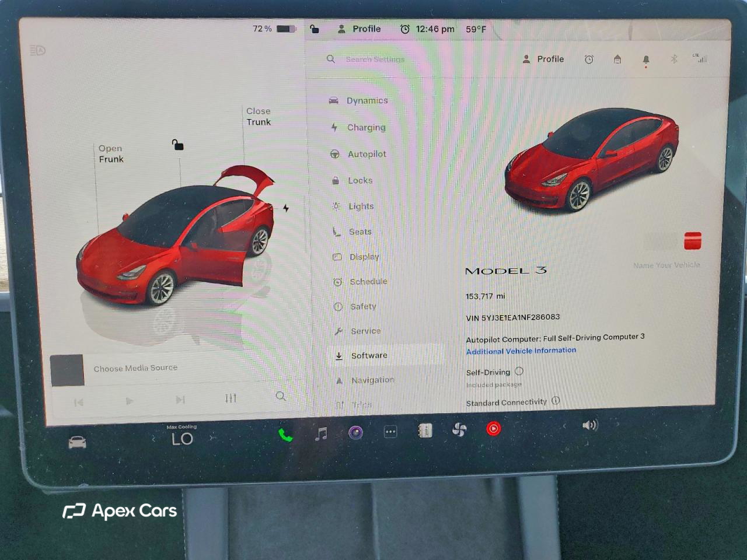Image resolution: width=747 pixels, height=560 pixels.
Task: Tap the gray media album thumbnail
Action: (67, 370)
